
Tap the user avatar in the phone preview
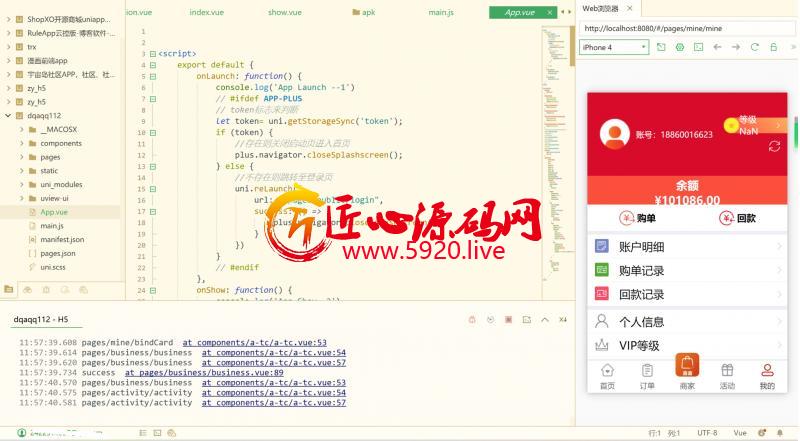[x=614, y=134]
